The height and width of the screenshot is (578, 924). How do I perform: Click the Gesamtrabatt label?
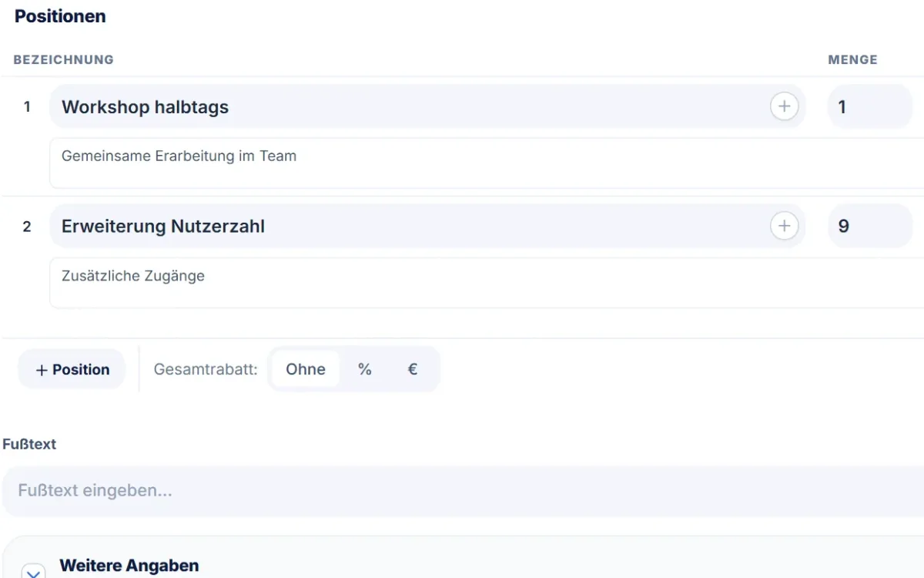click(x=206, y=369)
